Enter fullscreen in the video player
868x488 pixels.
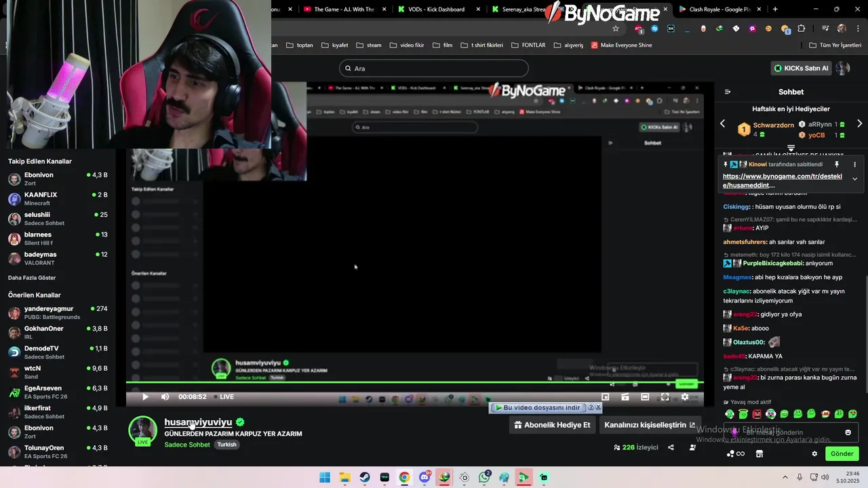[665, 397]
